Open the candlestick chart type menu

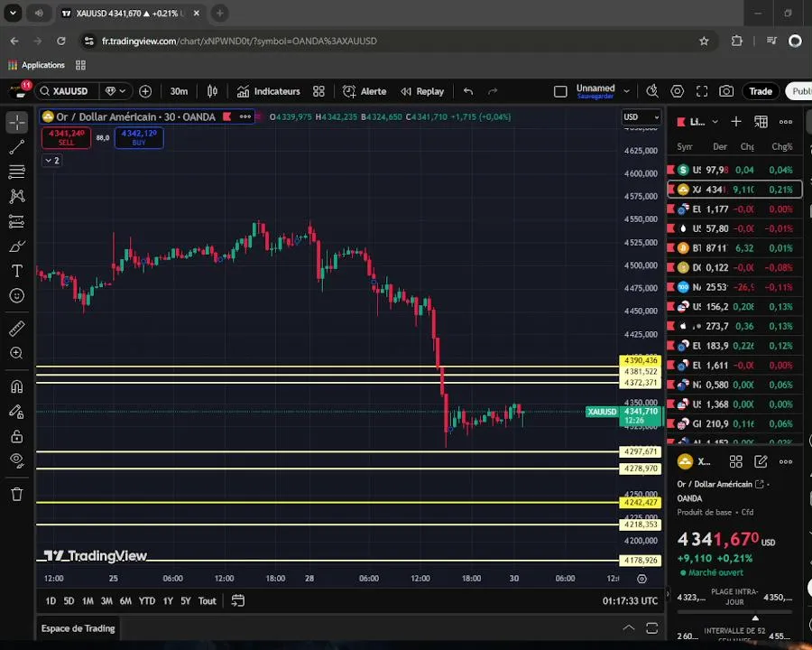[212, 91]
